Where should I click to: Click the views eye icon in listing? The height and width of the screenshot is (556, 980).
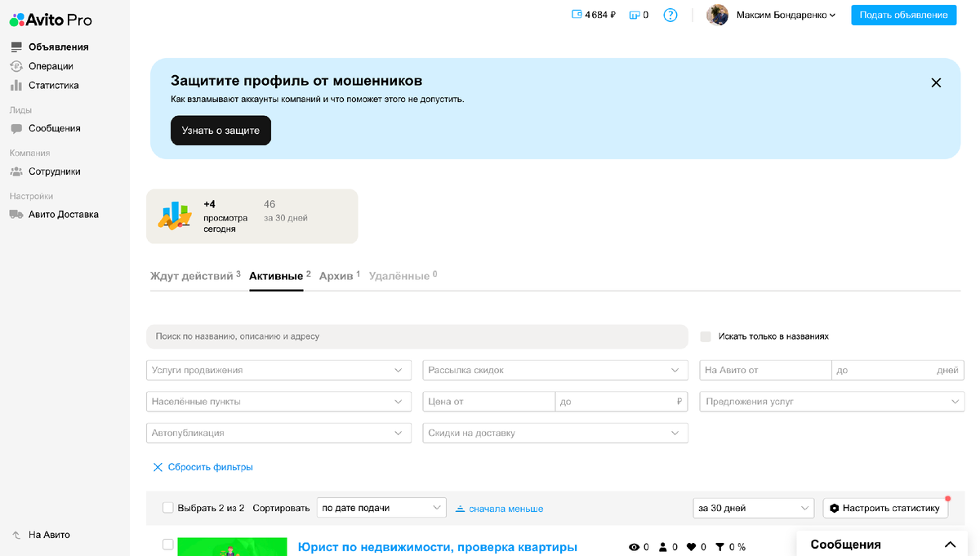(634, 547)
